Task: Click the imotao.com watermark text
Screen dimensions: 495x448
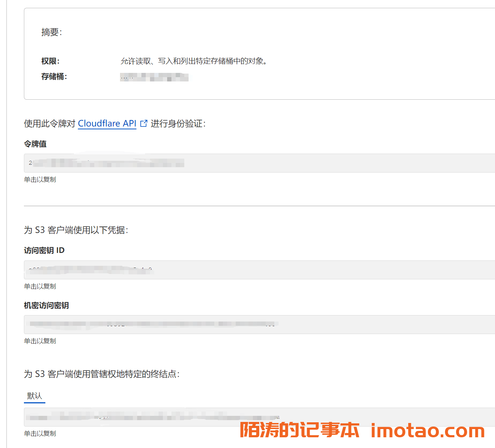Action: [427, 430]
